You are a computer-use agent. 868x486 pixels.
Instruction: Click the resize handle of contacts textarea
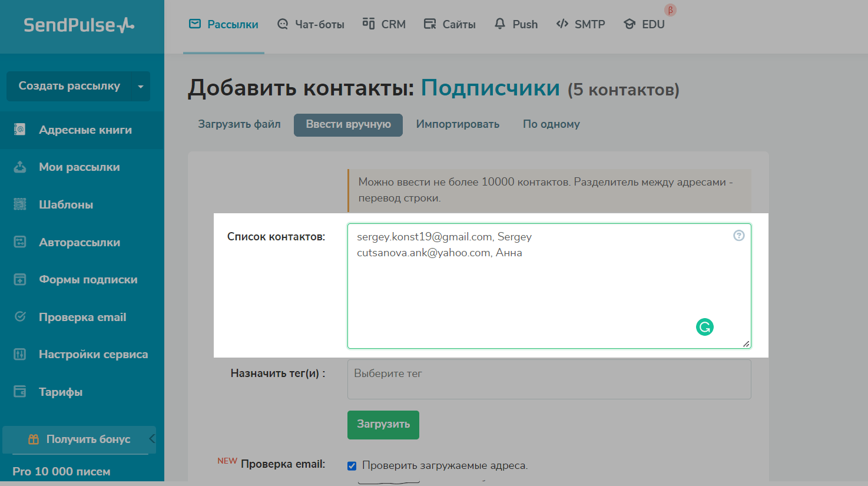click(746, 344)
